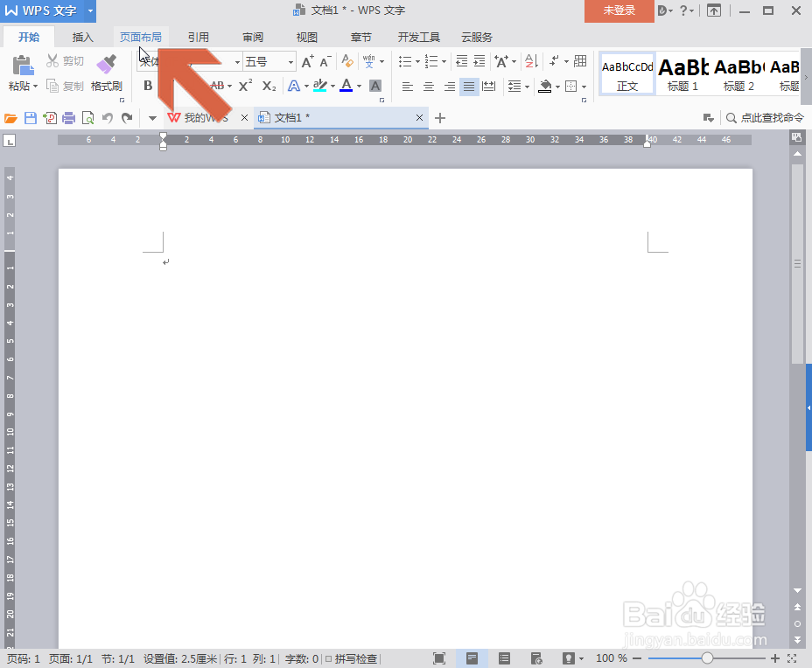This screenshot has height=668, width=812.
Task: Apply the 正文 style
Action: click(x=627, y=74)
